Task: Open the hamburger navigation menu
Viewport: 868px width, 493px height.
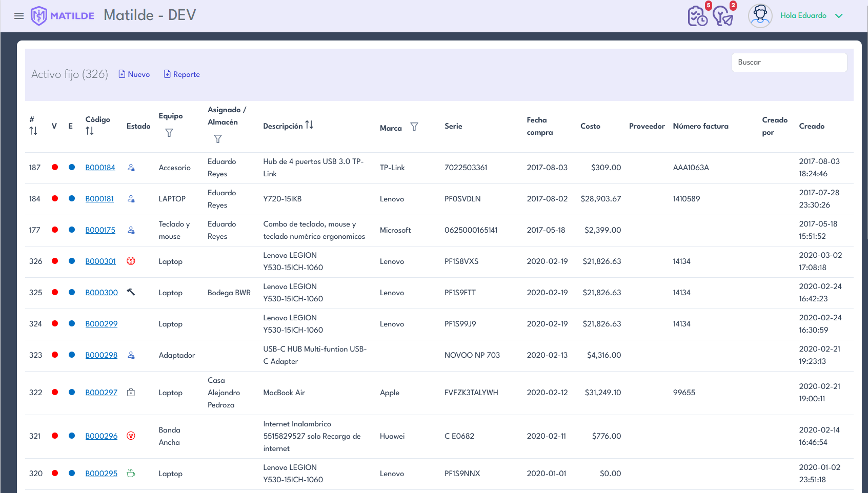Action: (x=19, y=16)
